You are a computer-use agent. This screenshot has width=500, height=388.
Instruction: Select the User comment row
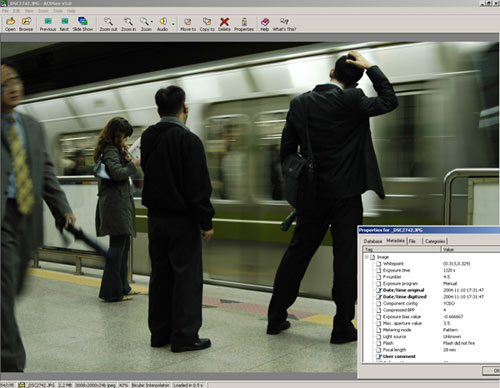[x=437, y=356]
